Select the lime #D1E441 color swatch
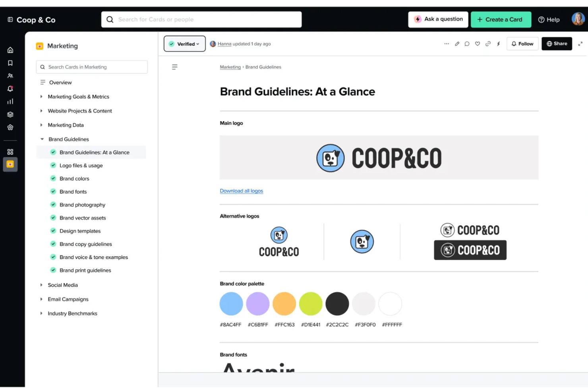 311,304
